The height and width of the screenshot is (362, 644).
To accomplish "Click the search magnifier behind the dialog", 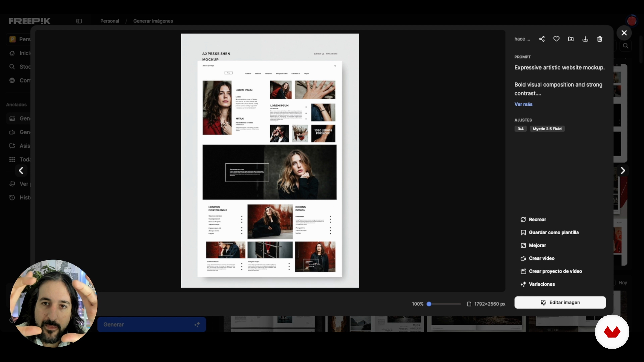I will (626, 46).
